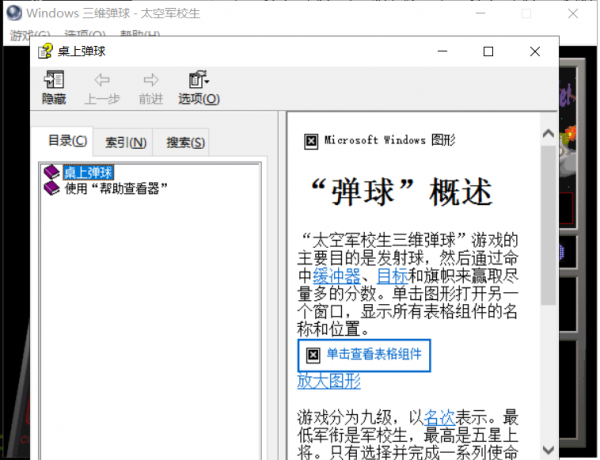Image resolution: width=600 pixels, height=460 pixels.
Task: Select the 桌上弹球 book in the tree
Action: coord(88,173)
